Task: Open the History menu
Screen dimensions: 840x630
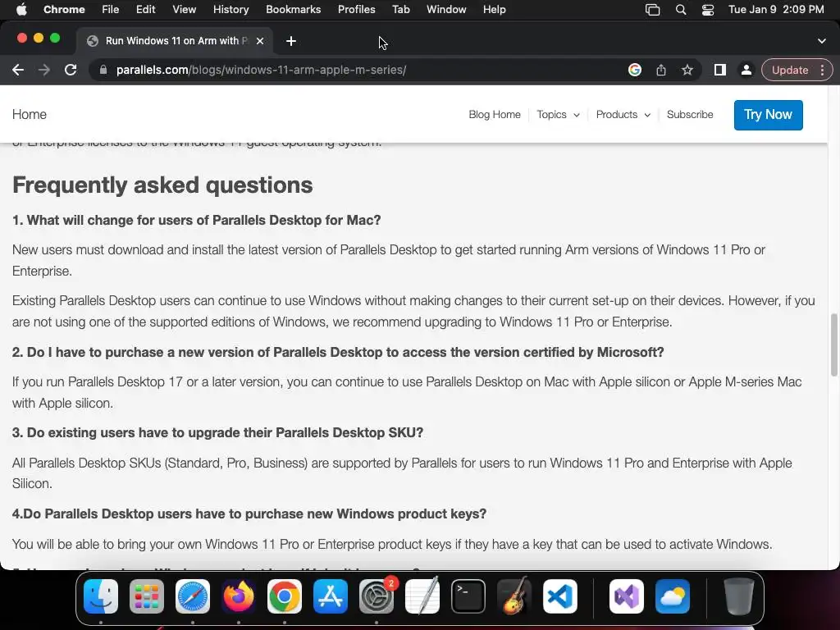Action: coord(231,10)
